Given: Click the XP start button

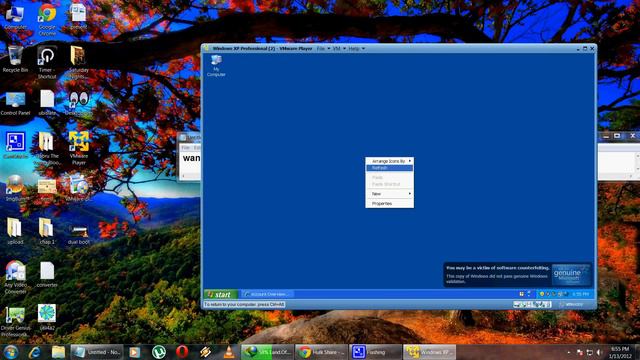Looking at the screenshot, I should [x=220, y=294].
